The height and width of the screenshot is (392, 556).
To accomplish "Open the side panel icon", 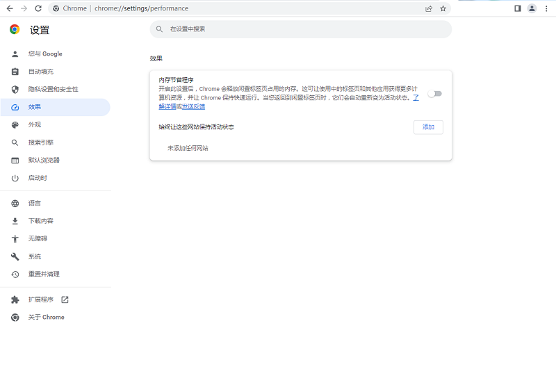I will tap(517, 8).
